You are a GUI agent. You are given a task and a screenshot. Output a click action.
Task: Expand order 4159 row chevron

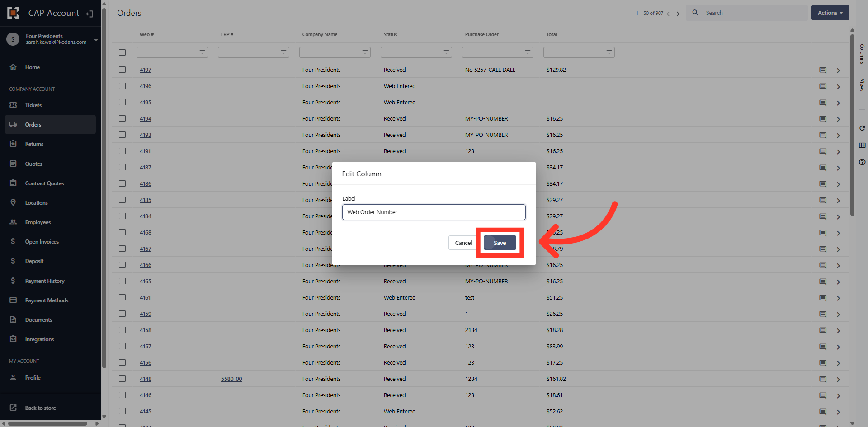[x=838, y=314]
